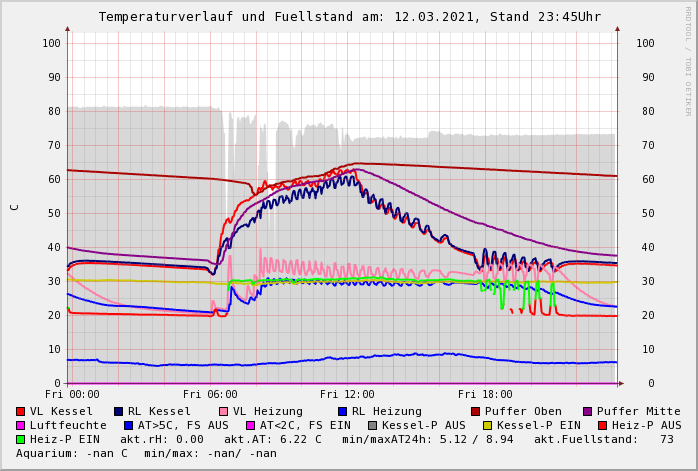Image resolution: width=698 pixels, height=471 pixels.
Task: Select the pink VL Heizung legend swatch
Action: (x=222, y=411)
